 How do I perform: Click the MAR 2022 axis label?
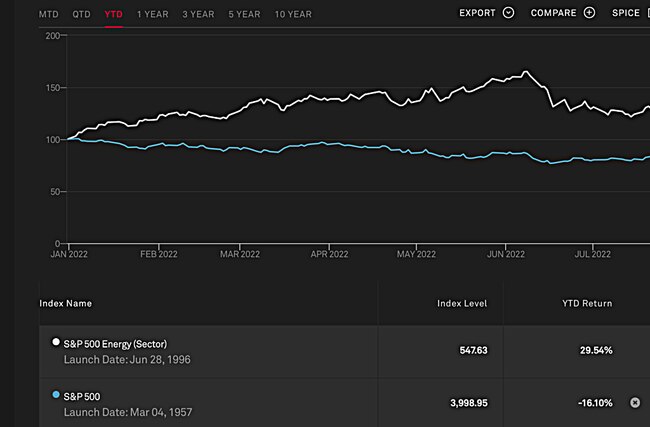pos(240,254)
